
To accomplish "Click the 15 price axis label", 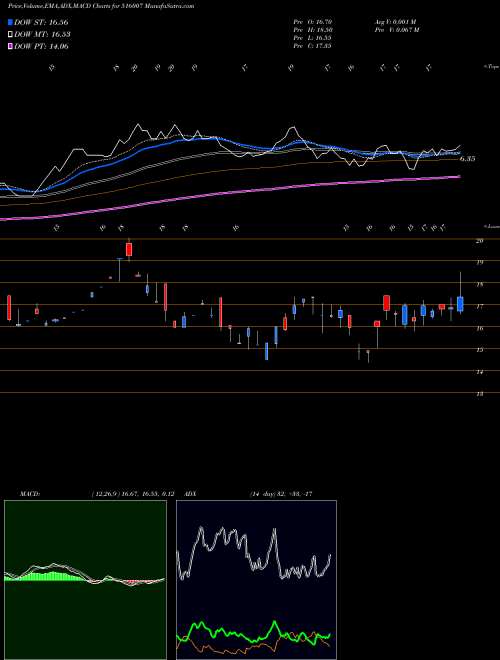I will 479,350.
